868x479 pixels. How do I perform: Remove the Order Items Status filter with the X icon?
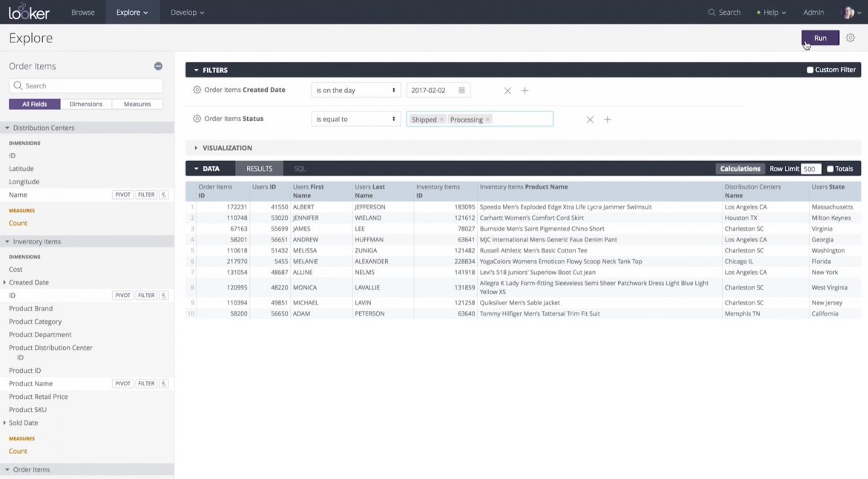[590, 119]
